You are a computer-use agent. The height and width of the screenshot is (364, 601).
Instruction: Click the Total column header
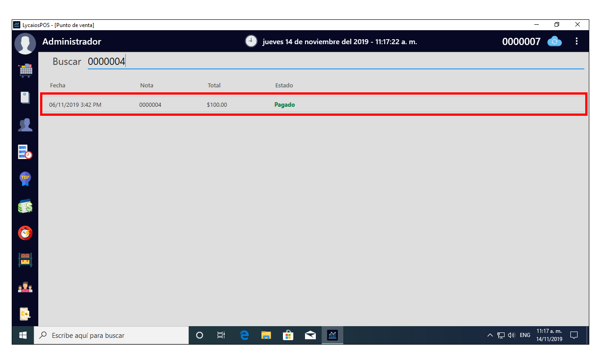click(214, 85)
